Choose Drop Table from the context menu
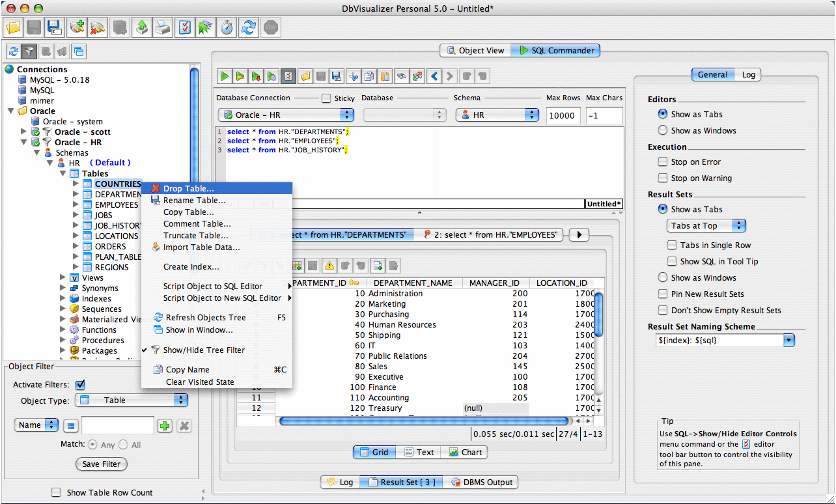 (x=188, y=189)
